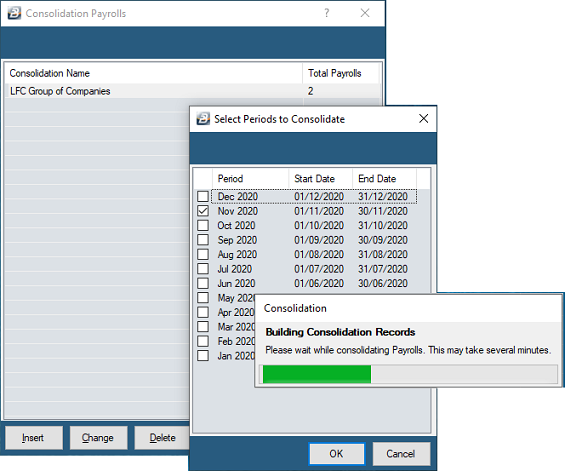The height and width of the screenshot is (471, 565).
Task: Select the Aug 2020 period checkbox
Action: [x=203, y=254]
